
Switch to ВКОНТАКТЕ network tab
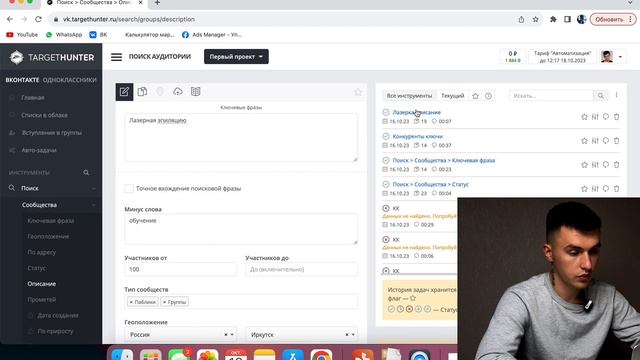pyautogui.click(x=22, y=80)
